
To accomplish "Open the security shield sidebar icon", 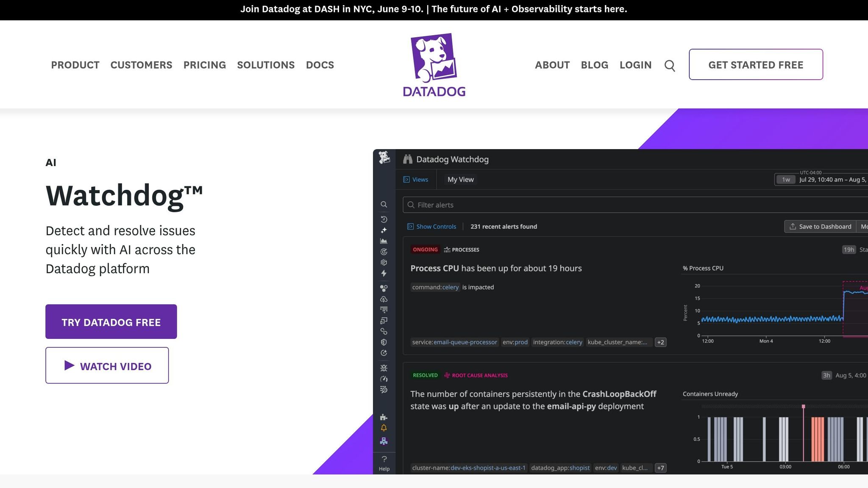I will pos(384,342).
